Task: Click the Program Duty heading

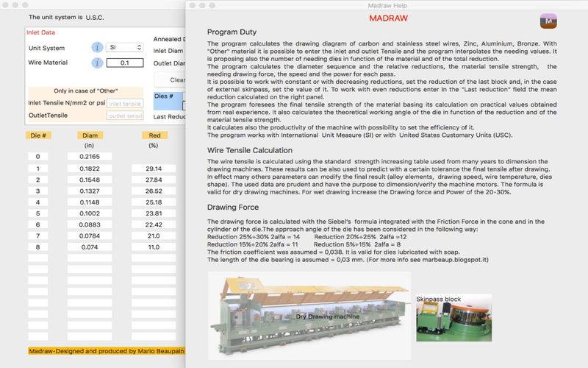Action: tap(232, 32)
